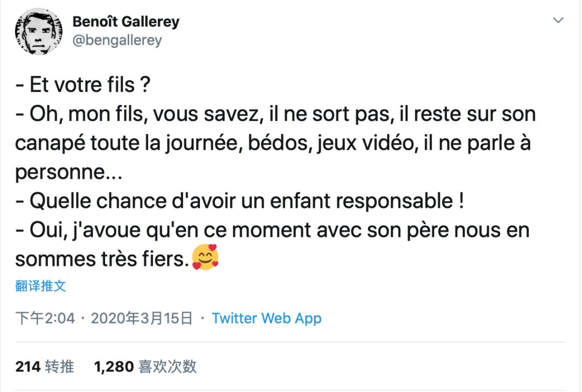The height and width of the screenshot is (392, 582).
Task: Click Benoît Gallerey's profile avatar
Action: pyautogui.click(x=37, y=31)
